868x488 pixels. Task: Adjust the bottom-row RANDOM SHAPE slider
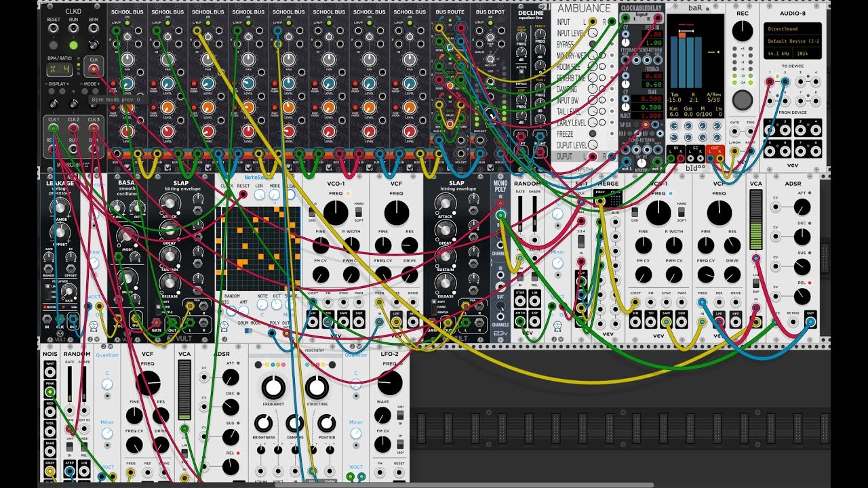(83, 384)
